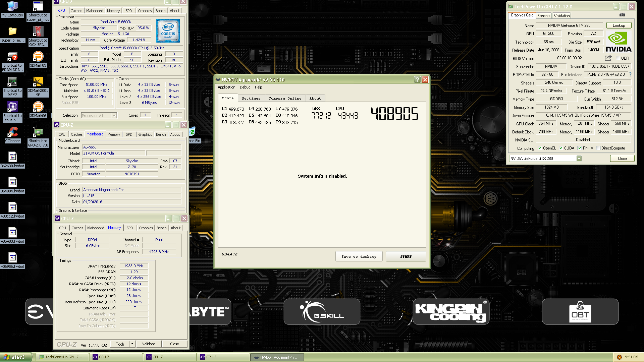The image size is (644, 362).
Task: Launch the 3DMark06 desktop icon
Action: click(38, 110)
